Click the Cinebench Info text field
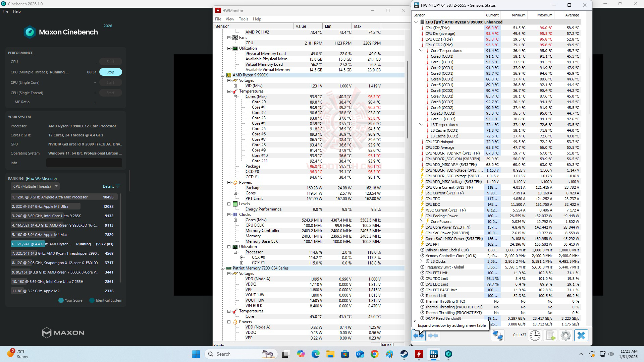This screenshot has width=644, height=362. (84, 163)
